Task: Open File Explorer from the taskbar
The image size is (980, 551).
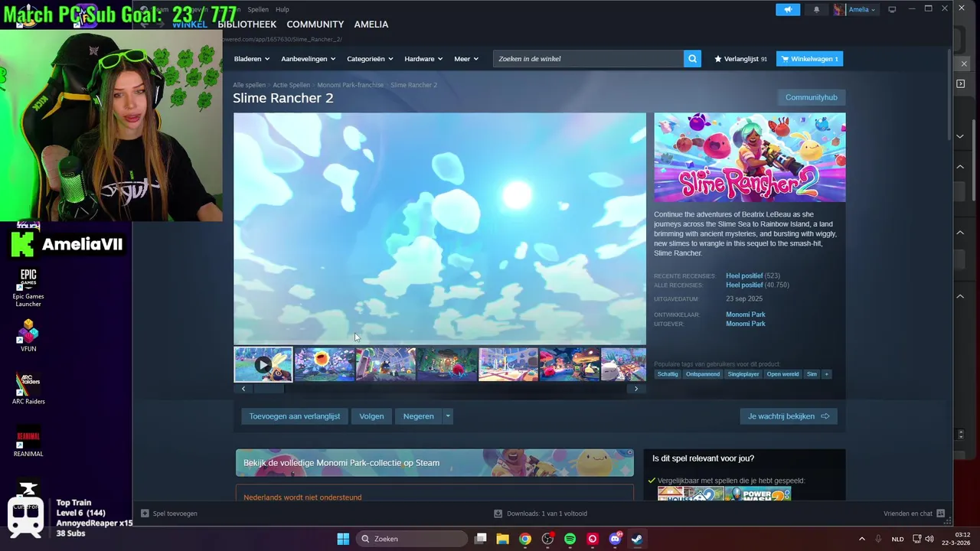Action: pos(503,539)
